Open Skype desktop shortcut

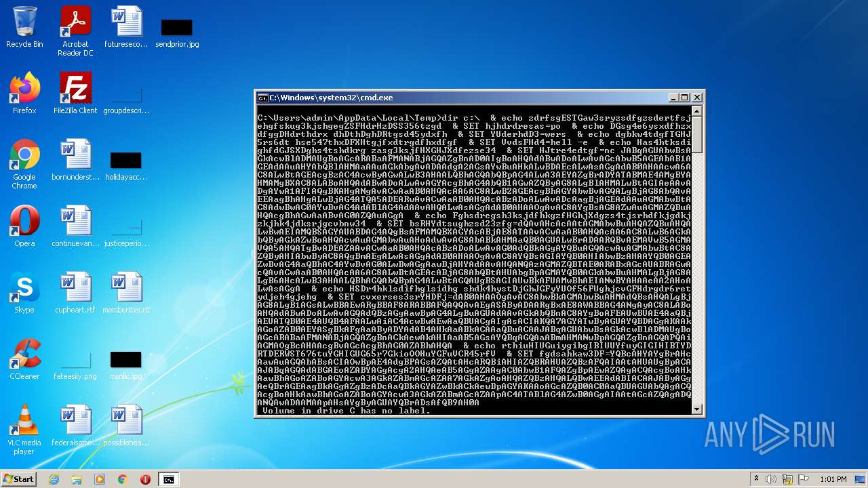24,293
